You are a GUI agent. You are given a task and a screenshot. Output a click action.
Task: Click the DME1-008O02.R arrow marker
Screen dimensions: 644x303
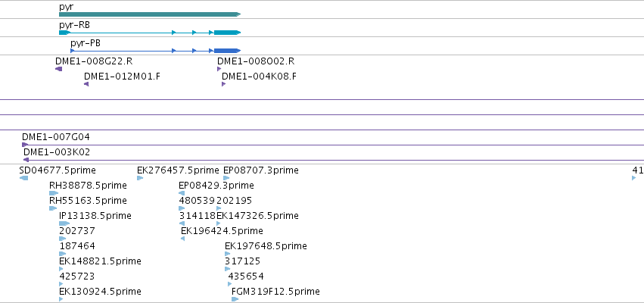coord(219,69)
